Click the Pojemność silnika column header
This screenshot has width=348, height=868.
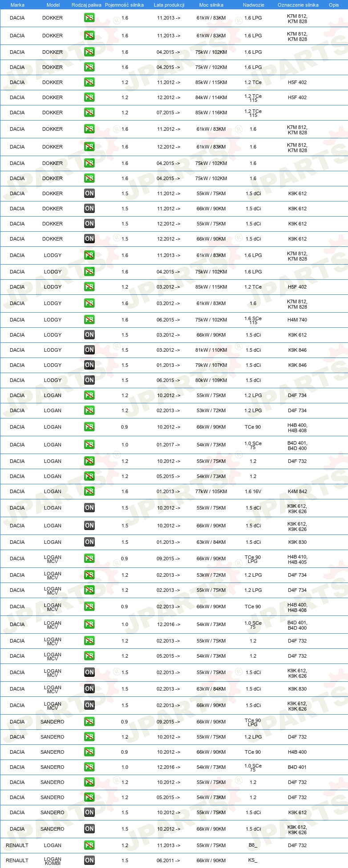point(125,5)
